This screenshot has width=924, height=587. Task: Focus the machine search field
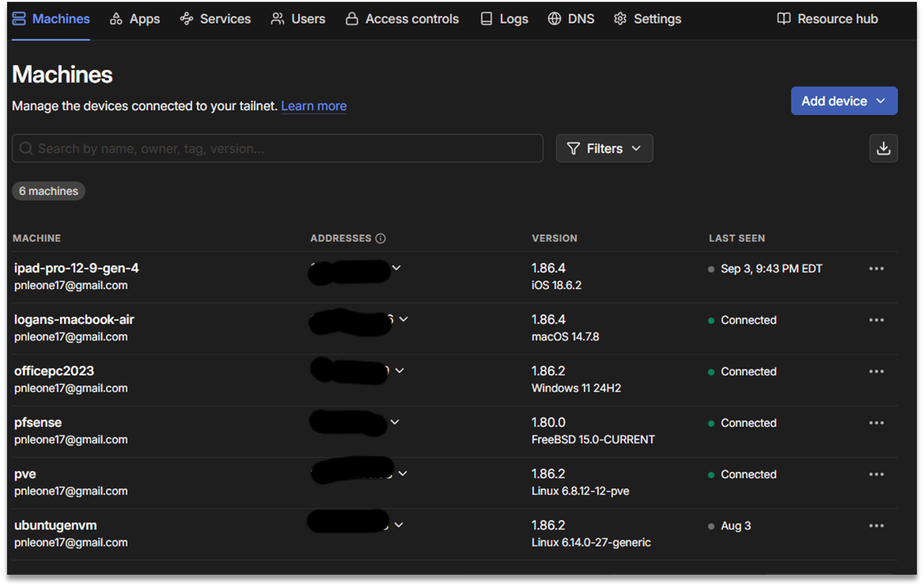(277, 148)
